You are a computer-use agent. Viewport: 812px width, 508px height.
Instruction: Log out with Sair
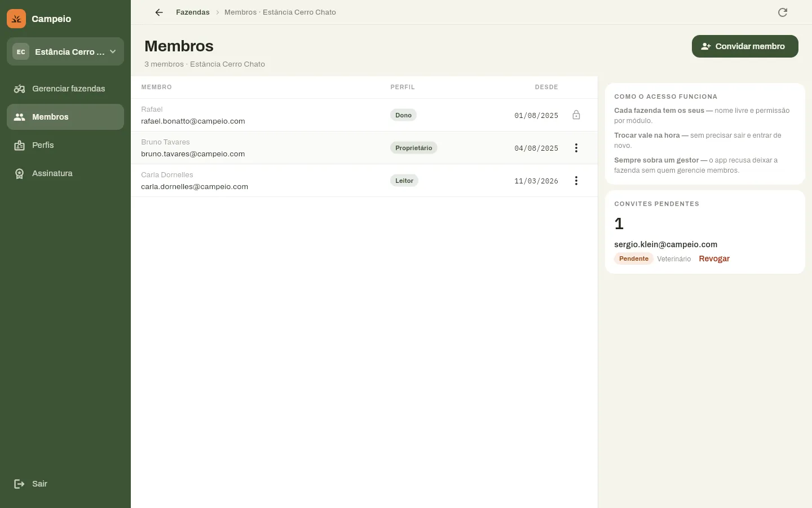pos(65,484)
